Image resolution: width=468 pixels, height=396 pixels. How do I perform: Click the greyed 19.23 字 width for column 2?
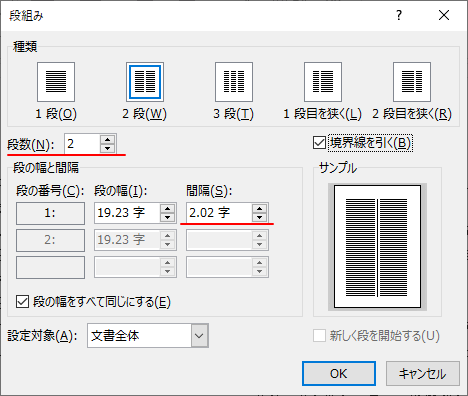(127, 240)
